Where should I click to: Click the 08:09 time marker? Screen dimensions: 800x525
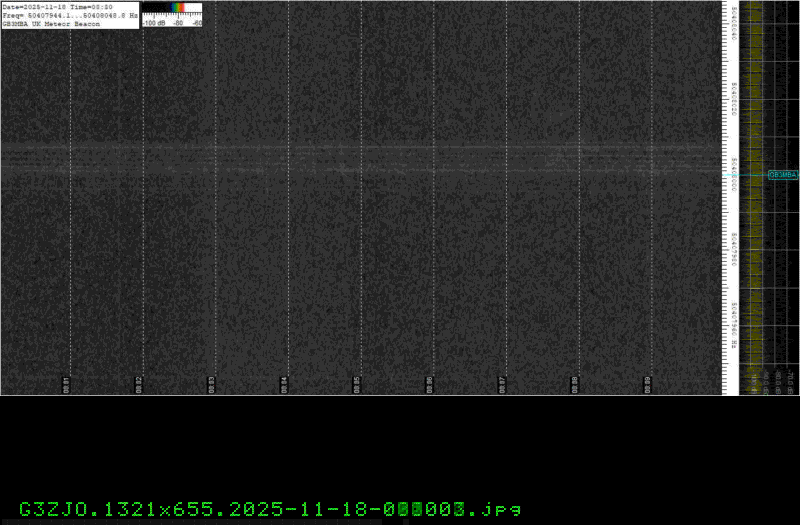[x=647, y=383]
